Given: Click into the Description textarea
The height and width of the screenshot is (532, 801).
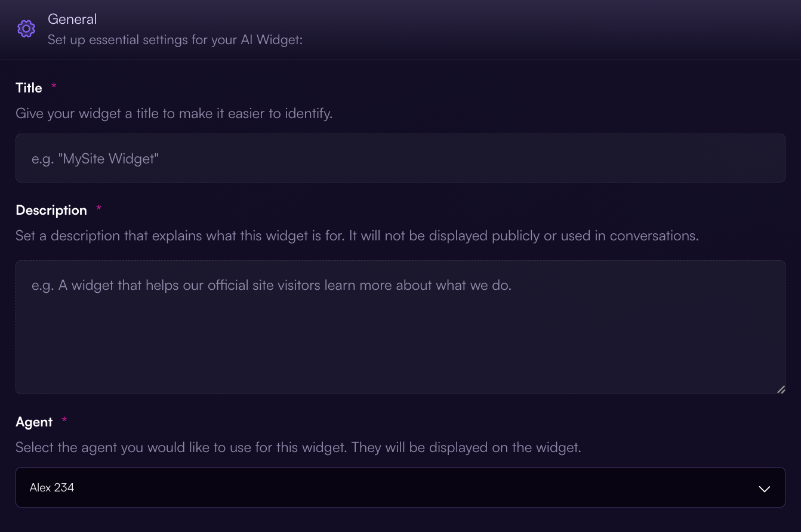Looking at the screenshot, I should tap(400, 327).
